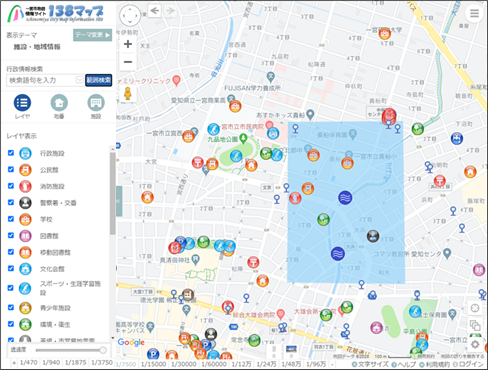Viewport: 488px width, 370px height.
Task: Select the 1/24万 map scale
Action: pyautogui.click(x=266, y=364)
